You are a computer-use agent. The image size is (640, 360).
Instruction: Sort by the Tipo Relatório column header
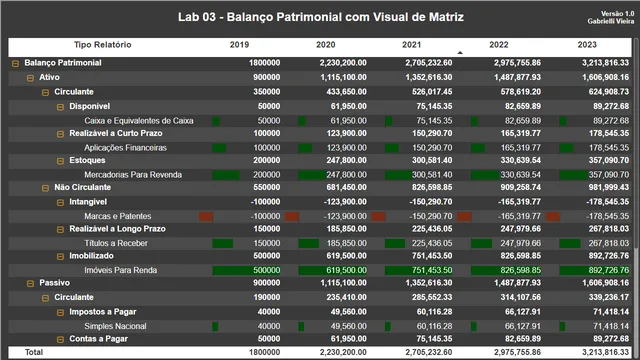click(x=102, y=45)
